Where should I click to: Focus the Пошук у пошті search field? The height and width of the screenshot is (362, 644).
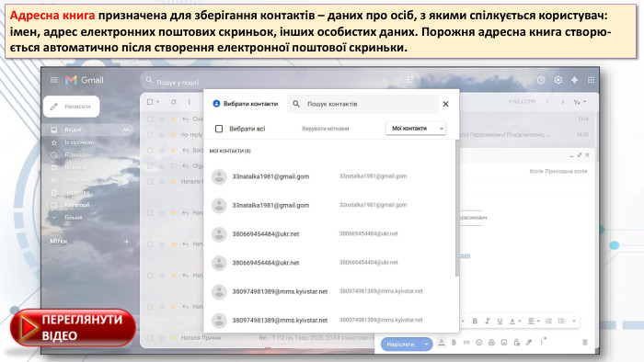pyautogui.click(x=280, y=81)
